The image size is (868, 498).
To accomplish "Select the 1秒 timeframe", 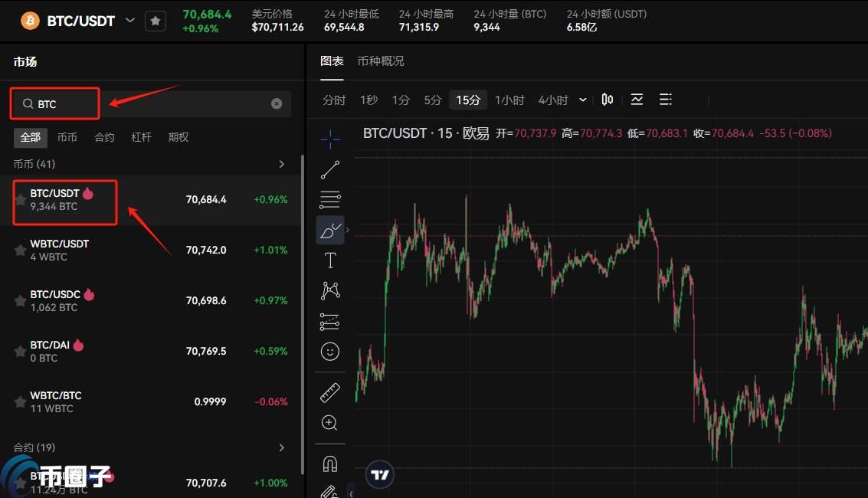I will (x=368, y=100).
